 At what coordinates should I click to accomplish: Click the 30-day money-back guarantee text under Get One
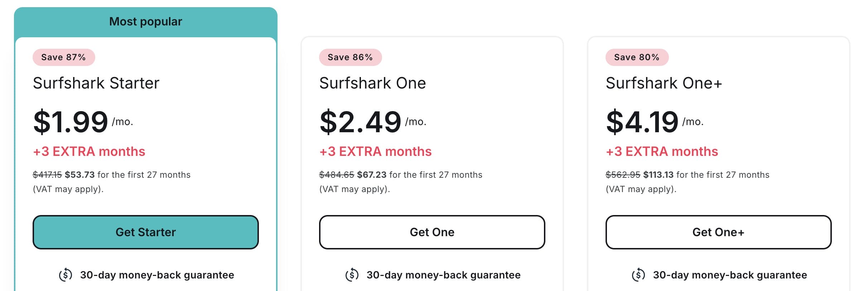point(443,275)
